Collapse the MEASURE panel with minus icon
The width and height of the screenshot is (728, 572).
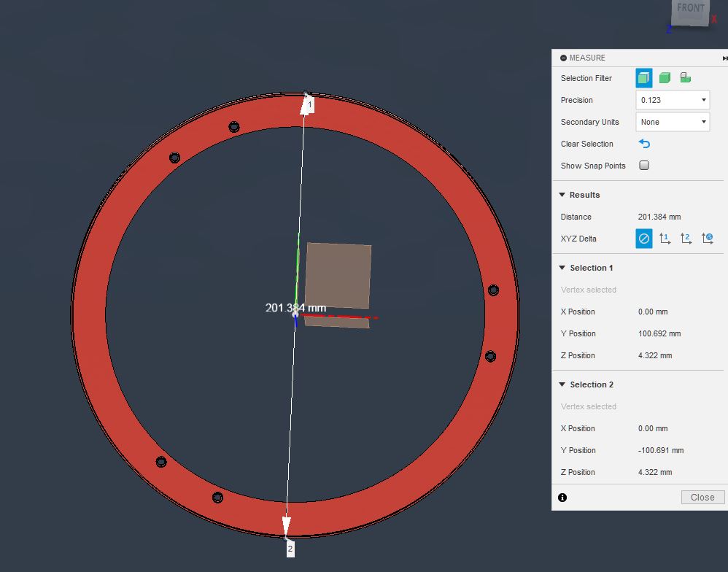coord(563,58)
